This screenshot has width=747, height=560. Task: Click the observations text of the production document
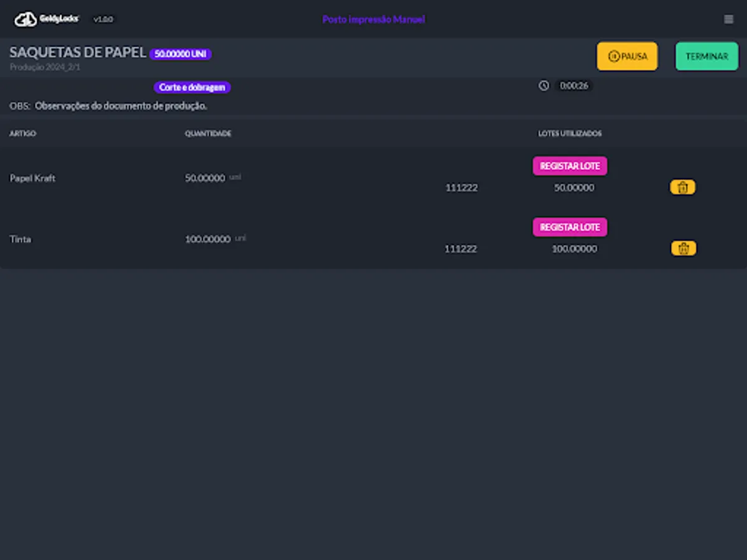pyautogui.click(x=121, y=106)
